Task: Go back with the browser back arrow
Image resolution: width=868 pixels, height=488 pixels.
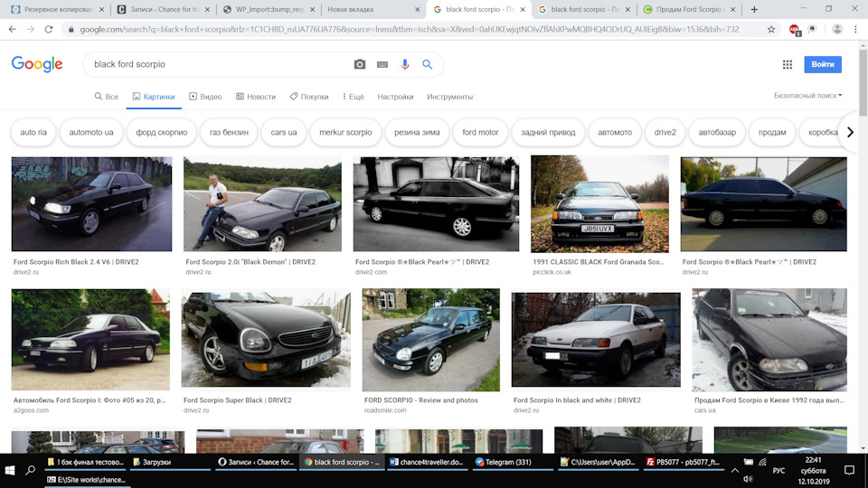Action: tap(12, 29)
